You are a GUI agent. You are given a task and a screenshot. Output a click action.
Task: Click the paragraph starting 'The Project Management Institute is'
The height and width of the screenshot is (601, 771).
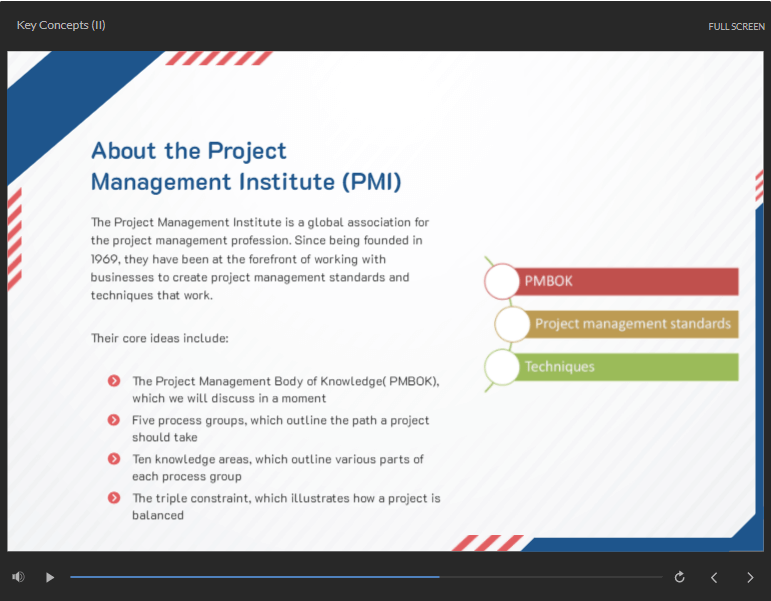(x=260, y=259)
